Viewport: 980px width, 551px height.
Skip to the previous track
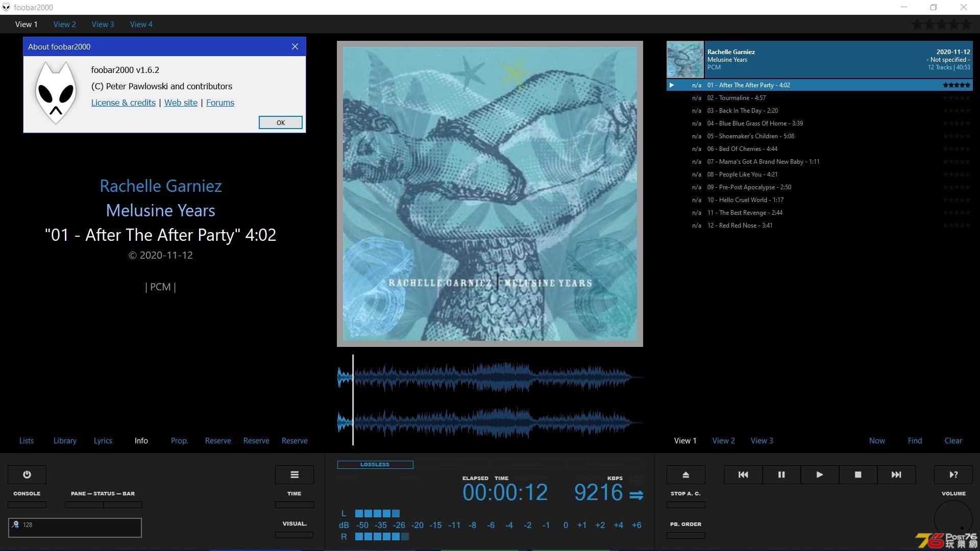[x=743, y=474]
